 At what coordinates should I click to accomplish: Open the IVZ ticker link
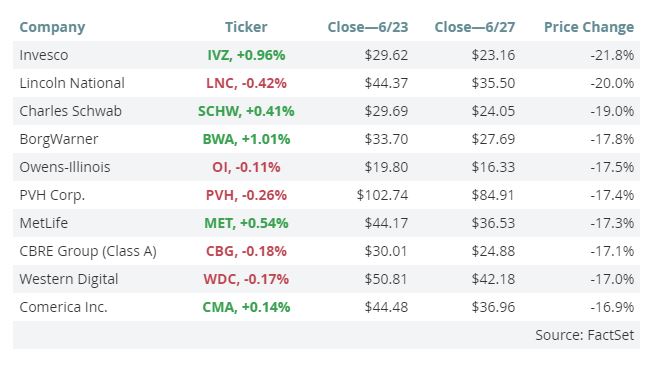click(246, 55)
